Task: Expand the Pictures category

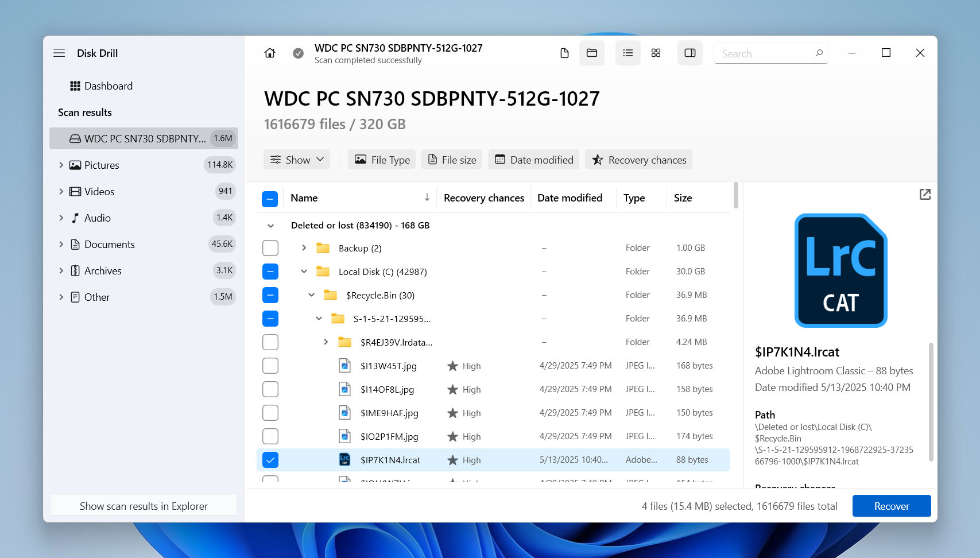Action: click(61, 165)
